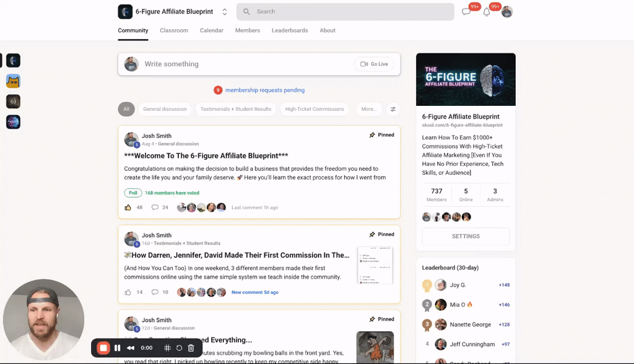The image size is (634, 364).
Task: Open Joy G. leaderboard profile
Action: click(x=458, y=285)
